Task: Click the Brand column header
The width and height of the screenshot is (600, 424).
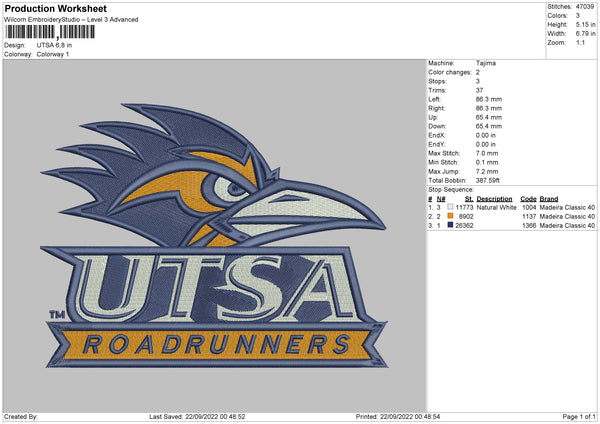Action: tap(552, 199)
